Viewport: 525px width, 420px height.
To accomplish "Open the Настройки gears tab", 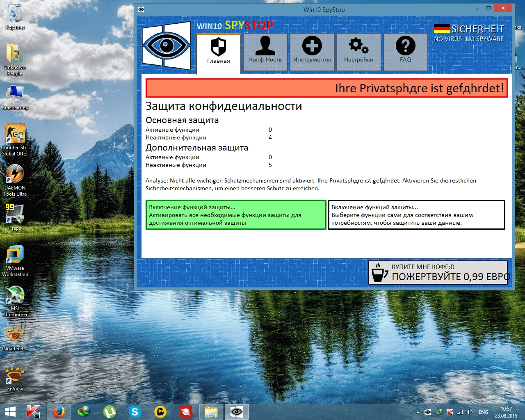I will pyautogui.click(x=359, y=52).
